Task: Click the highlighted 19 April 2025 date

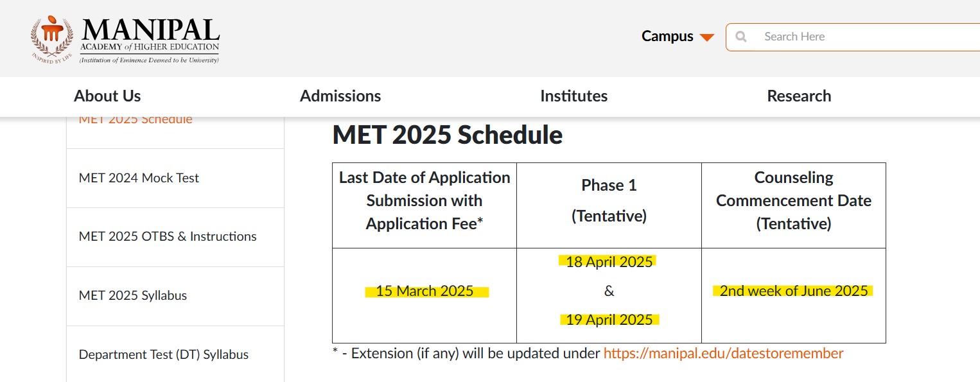Action: (609, 320)
